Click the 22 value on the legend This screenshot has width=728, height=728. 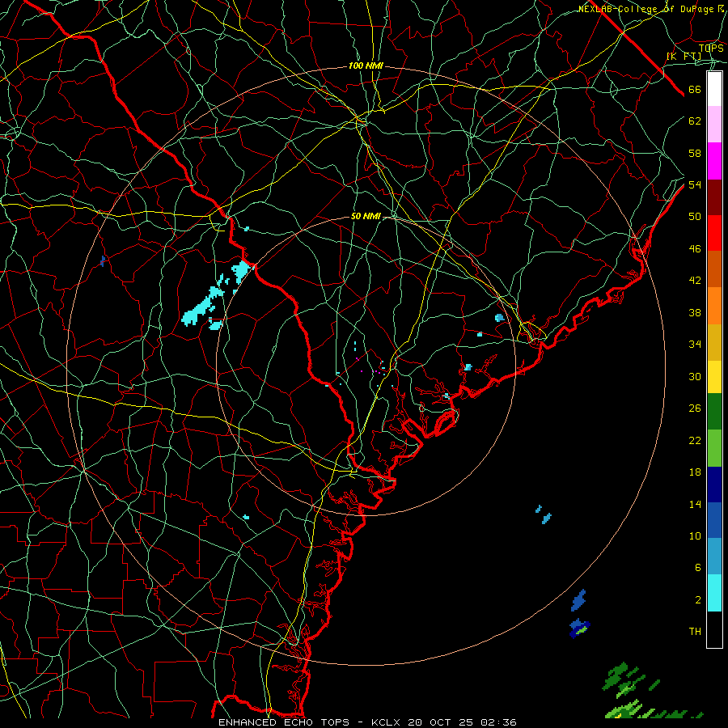695,441
